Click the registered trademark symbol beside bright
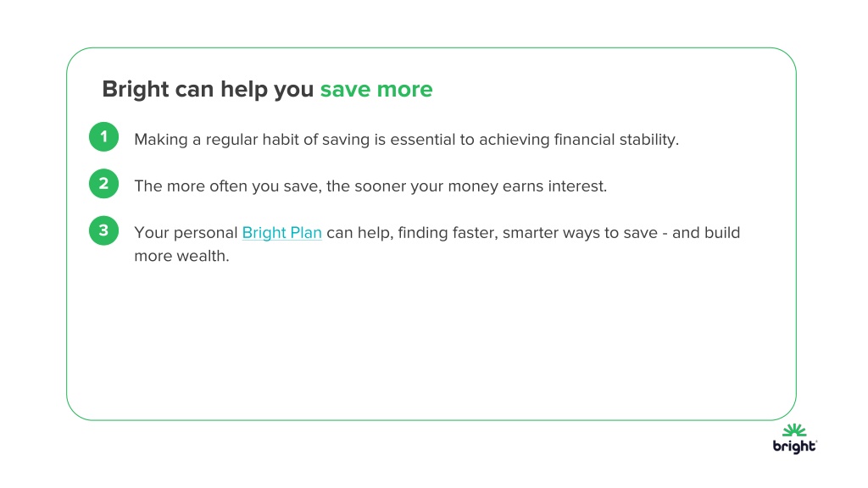This screenshot has height=488, width=868. 816,442
